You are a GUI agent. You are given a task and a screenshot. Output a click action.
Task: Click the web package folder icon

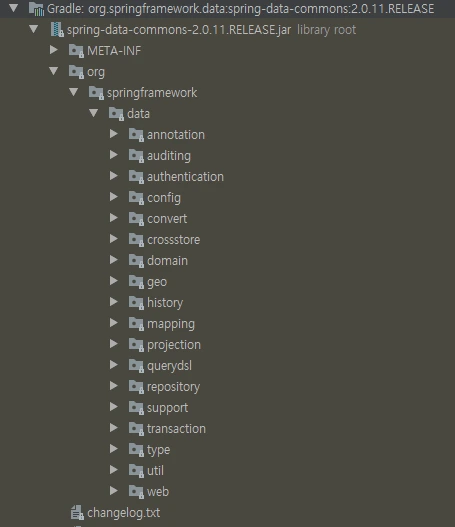pos(136,491)
